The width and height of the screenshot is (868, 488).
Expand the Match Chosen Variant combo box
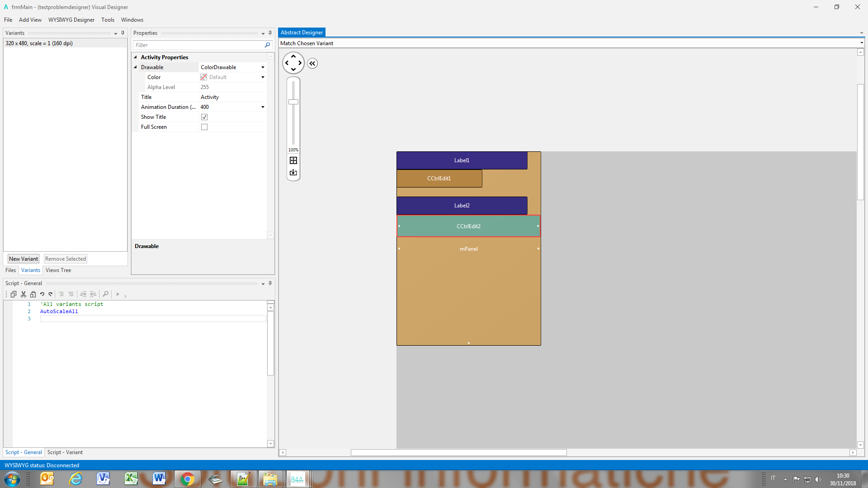pos(862,43)
